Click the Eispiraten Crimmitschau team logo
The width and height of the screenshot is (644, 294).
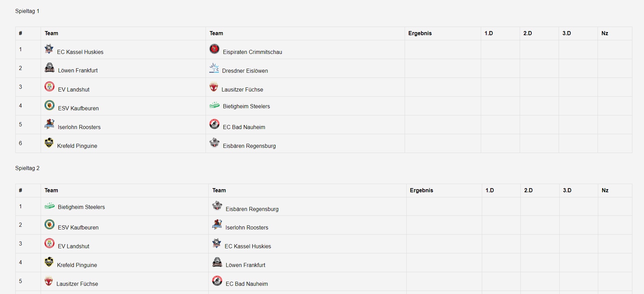214,49
